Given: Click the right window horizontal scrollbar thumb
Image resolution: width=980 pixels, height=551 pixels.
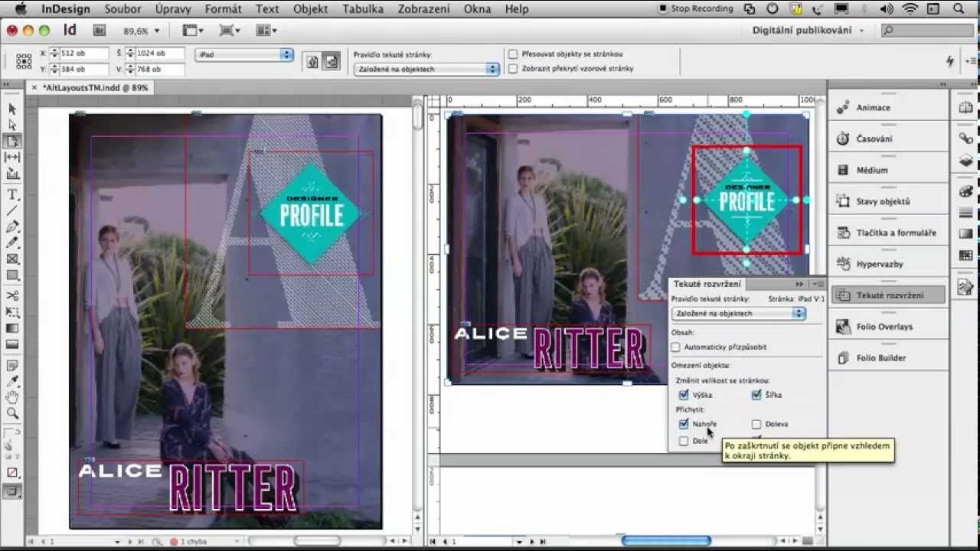Looking at the screenshot, I should pyautogui.click(x=666, y=541).
